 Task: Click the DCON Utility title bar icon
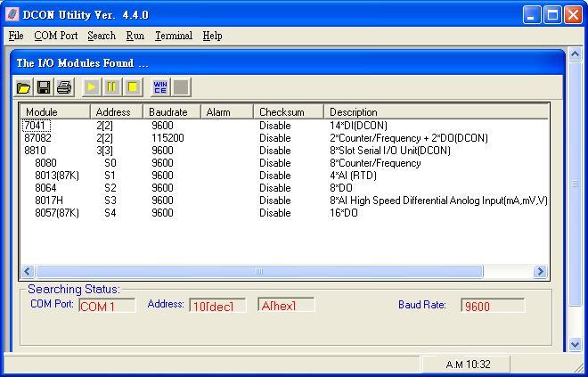(12, 14)
